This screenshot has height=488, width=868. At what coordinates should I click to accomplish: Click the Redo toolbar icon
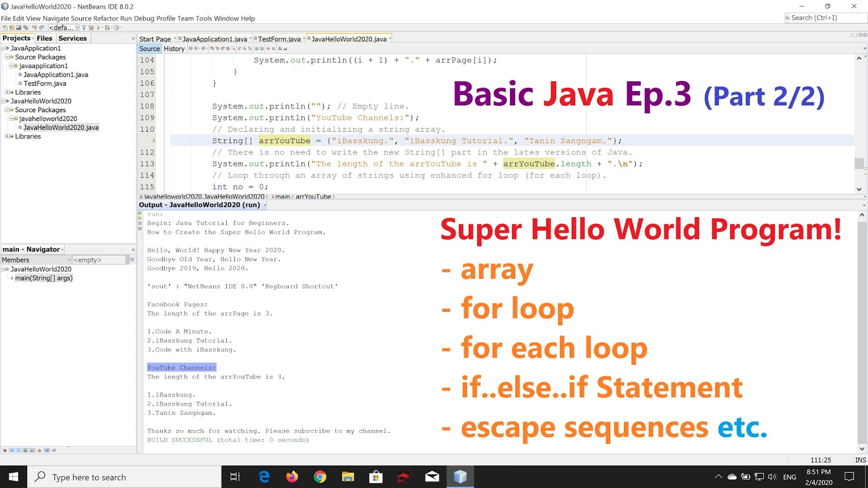coord(41,27)
